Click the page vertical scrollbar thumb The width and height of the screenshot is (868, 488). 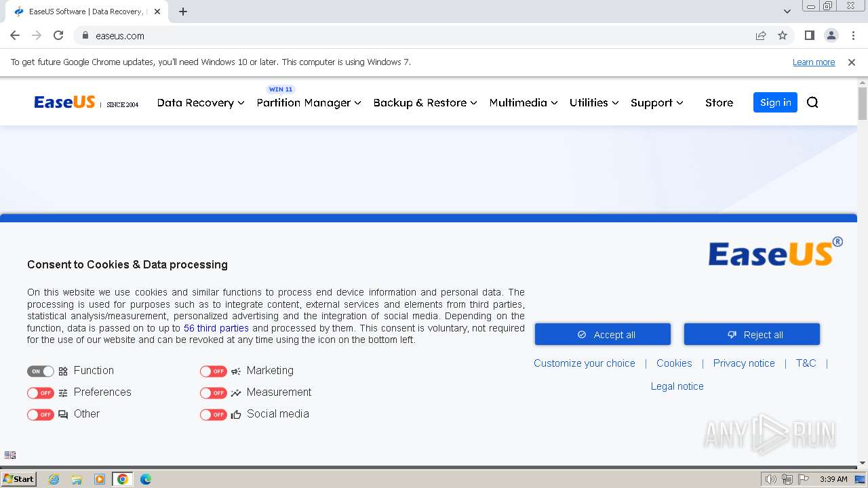(x=863, y=104)
